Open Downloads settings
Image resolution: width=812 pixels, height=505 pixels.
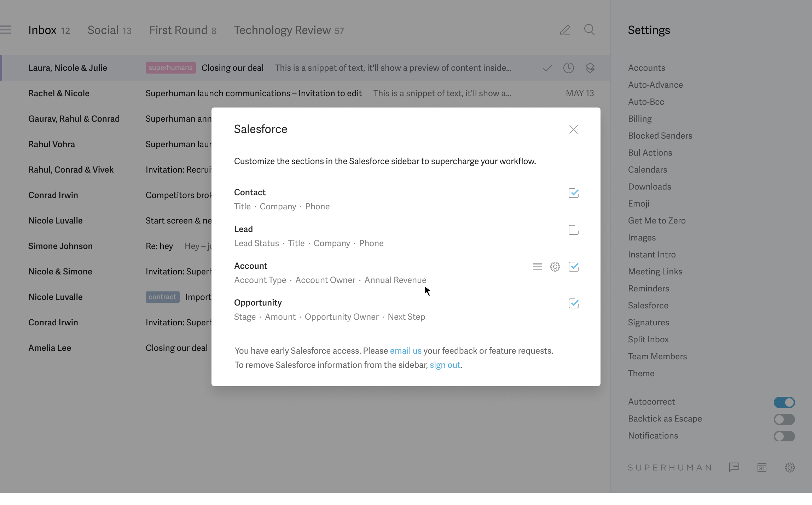(649, 187)
